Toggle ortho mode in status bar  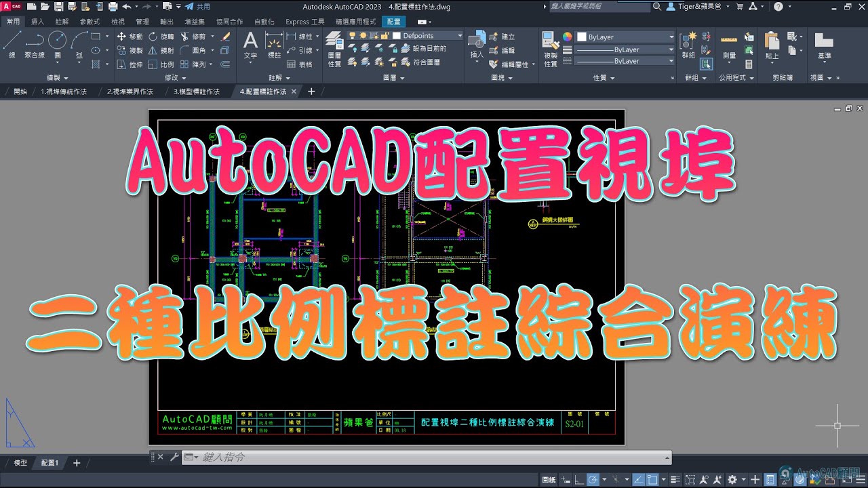coord(580,480)
